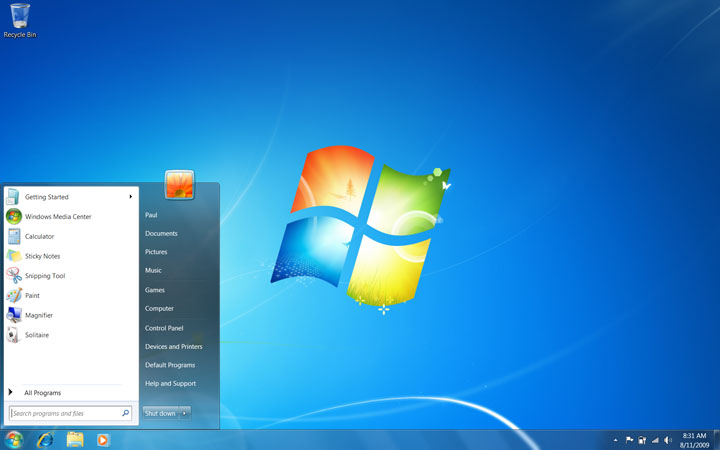Click Internet Explorer icon on taskbar
The width and height of the screenshot is (720, 450).
45,440
